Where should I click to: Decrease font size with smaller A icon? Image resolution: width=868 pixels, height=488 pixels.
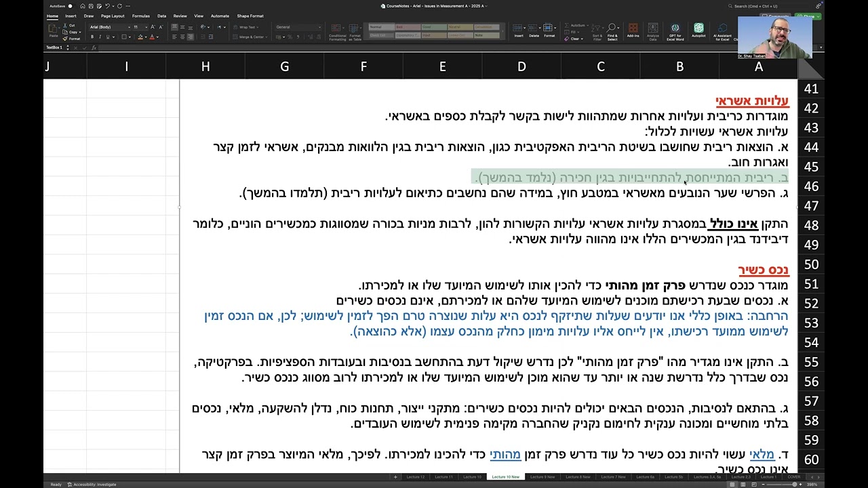coord(161,27)
